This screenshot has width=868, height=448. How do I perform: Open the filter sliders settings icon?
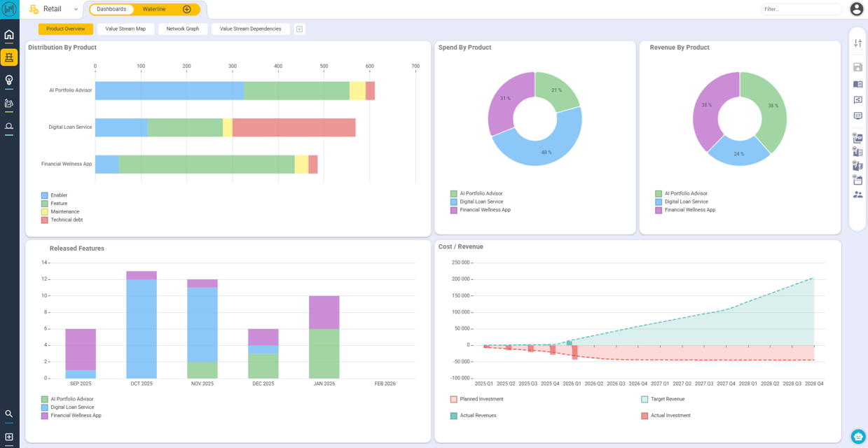[857, 43]
